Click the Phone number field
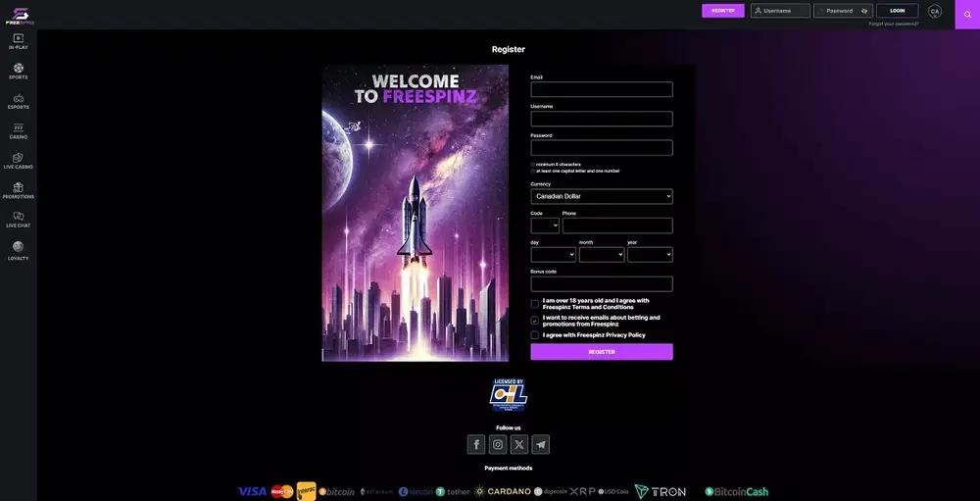This screenshot has width=980, height=501. [x=617, y=225]
